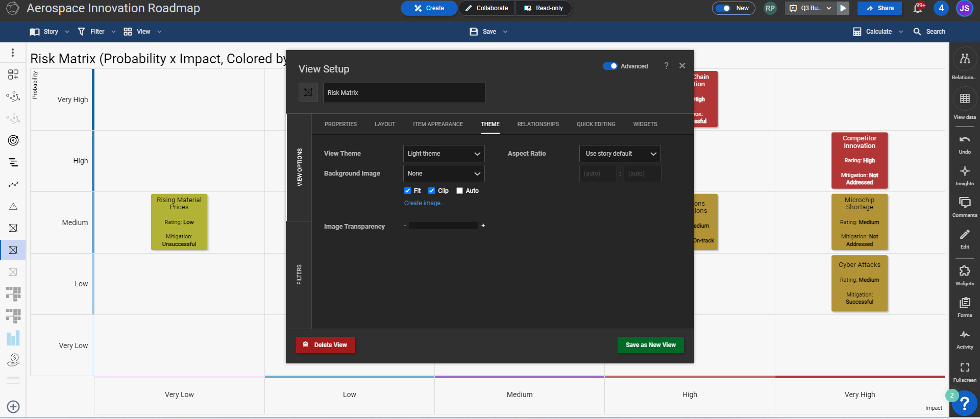Open the View data grid icon
The width and height of the screenshot is (980, 419).
coord(964,99)
